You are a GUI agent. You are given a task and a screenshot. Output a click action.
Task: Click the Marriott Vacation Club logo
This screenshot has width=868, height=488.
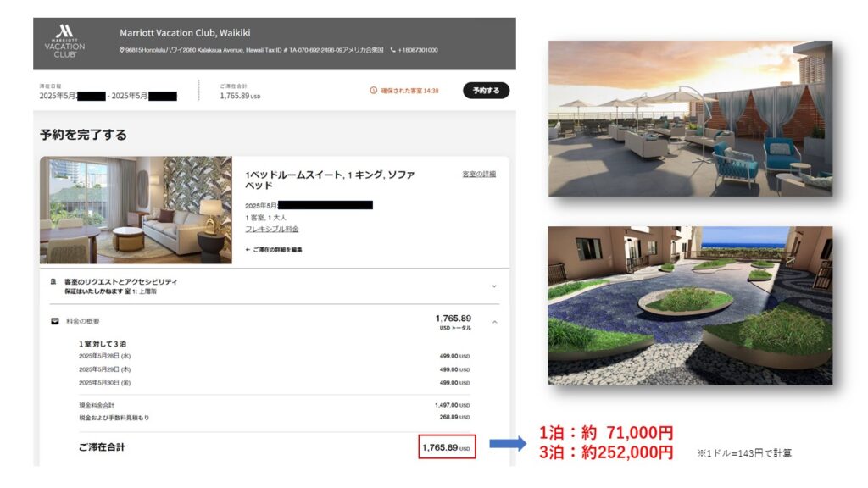pos(64,41)
